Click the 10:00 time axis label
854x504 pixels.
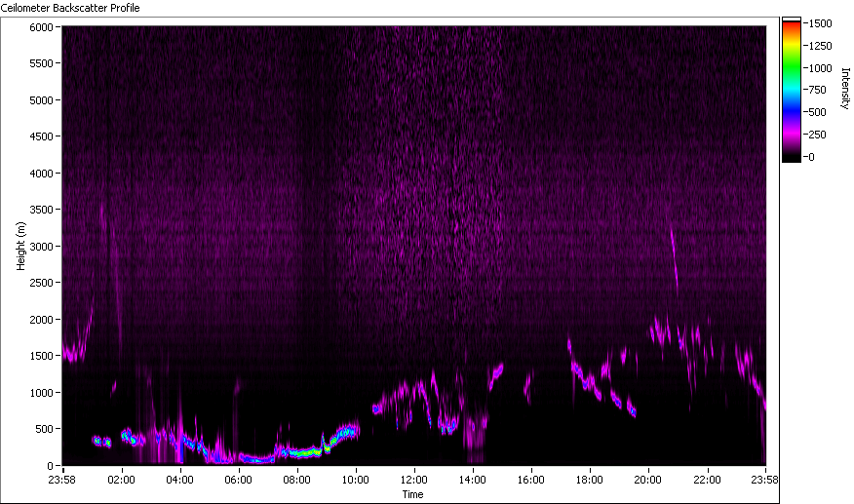click(356, 480)
